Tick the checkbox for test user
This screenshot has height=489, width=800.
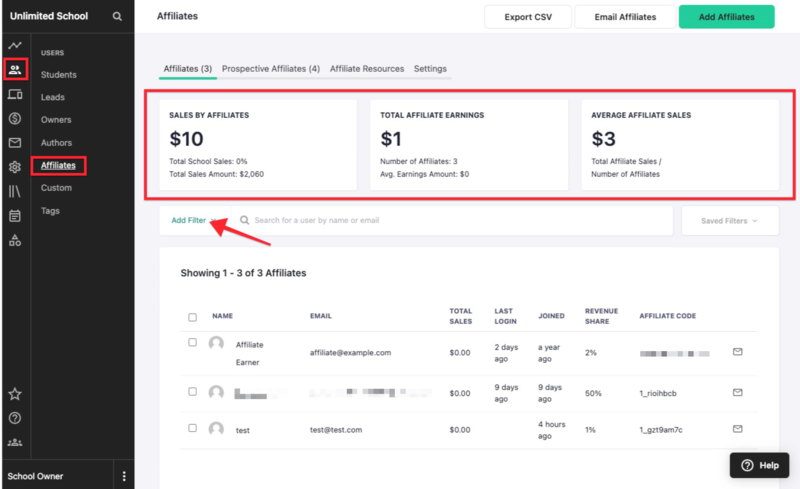click(x=192, y=428)
